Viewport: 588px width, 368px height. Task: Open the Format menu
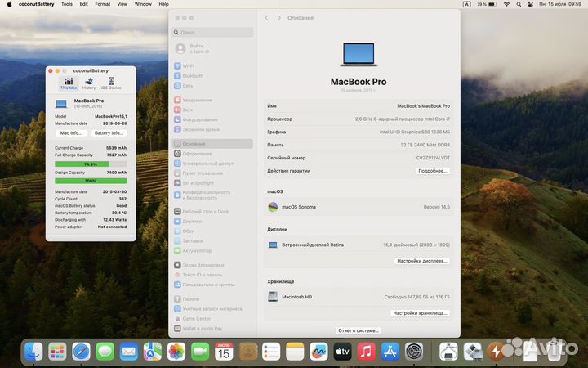(x=102, y=4)
